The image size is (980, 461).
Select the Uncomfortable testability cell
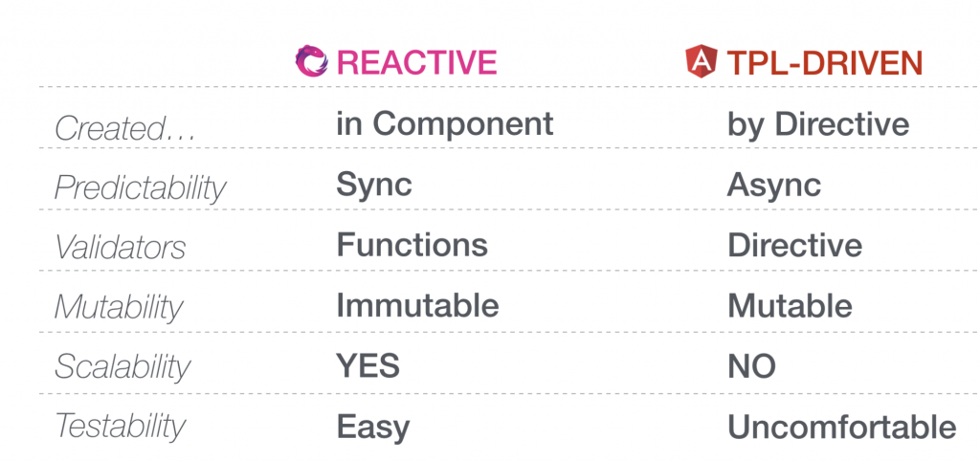pyautogui.click(x=842, y=428)
